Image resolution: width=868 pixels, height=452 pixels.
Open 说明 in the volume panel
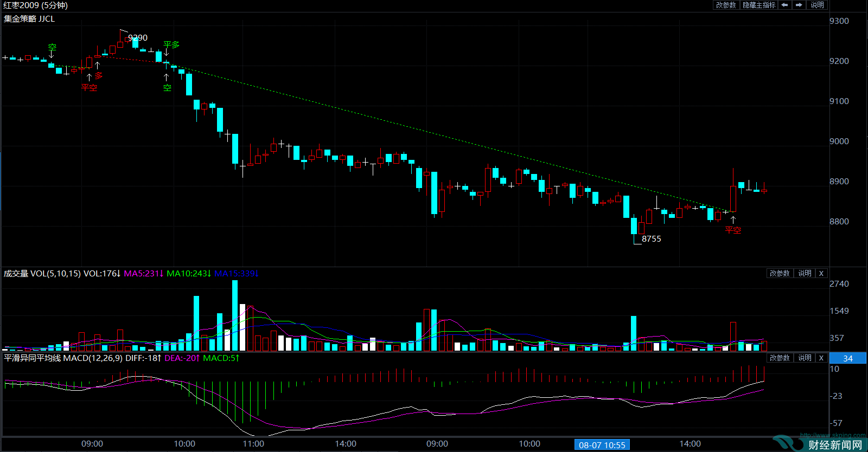805,273
